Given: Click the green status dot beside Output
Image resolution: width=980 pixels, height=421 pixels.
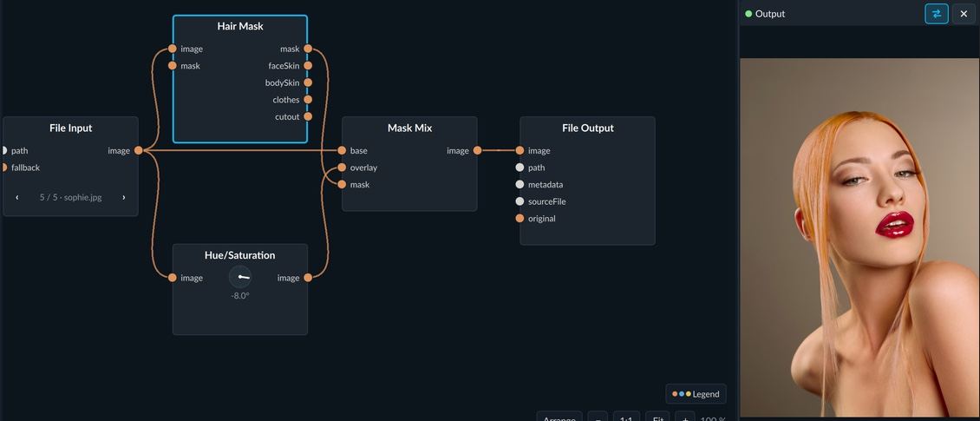Looking at the screenshot, I should pos(748,14).
